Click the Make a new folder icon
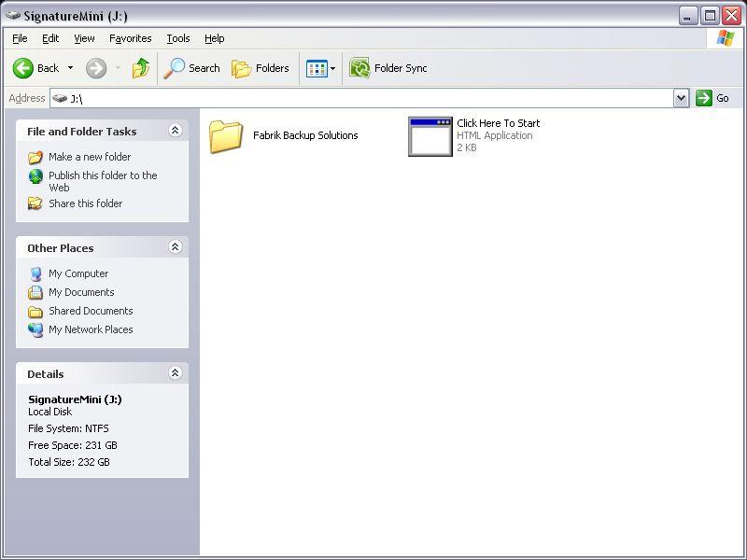 tap(35, 157)
